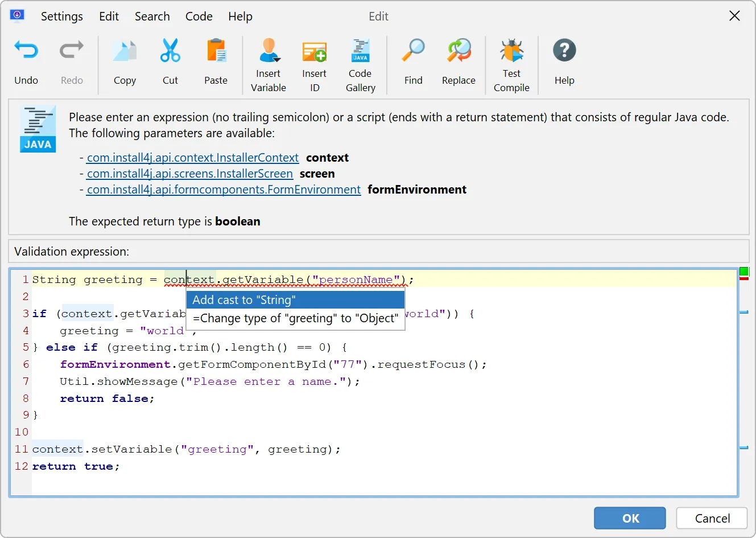Click "else if" on line 5

pos(72,347)
